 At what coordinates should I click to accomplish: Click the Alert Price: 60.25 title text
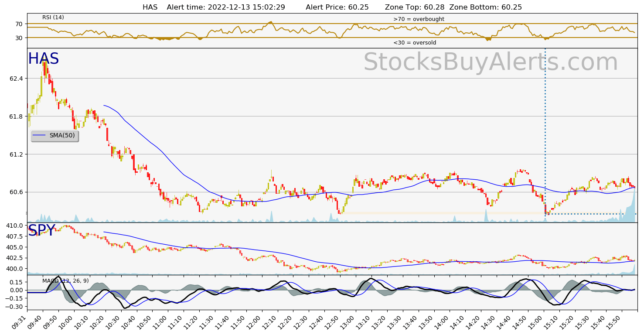[337, 7]
